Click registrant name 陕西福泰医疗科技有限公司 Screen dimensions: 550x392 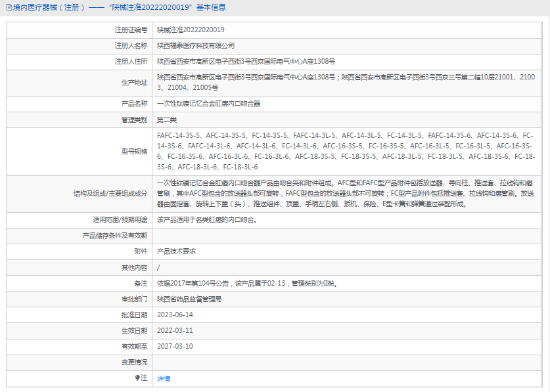pos(196,45)
